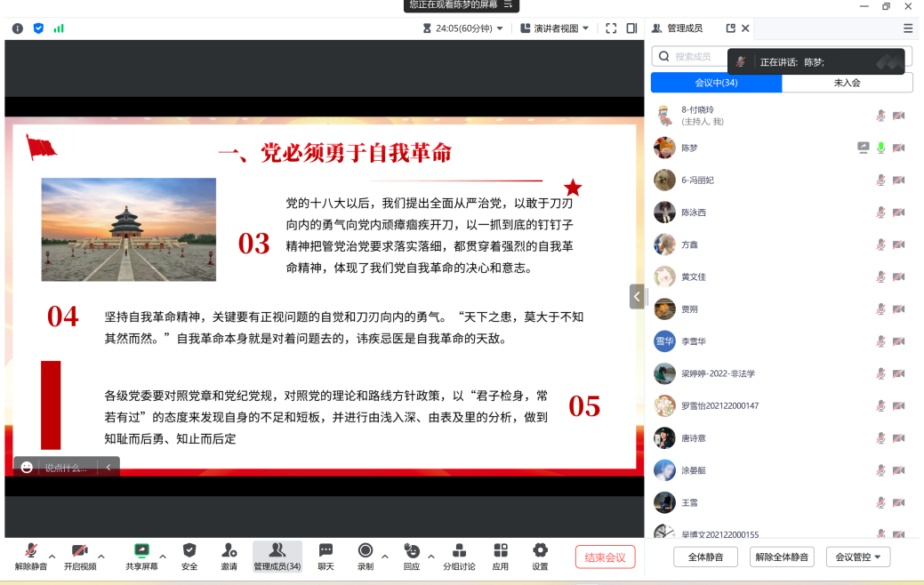Switch to 未入会 tab
This screenshot has height=585, width=924.
pos(847,83)
